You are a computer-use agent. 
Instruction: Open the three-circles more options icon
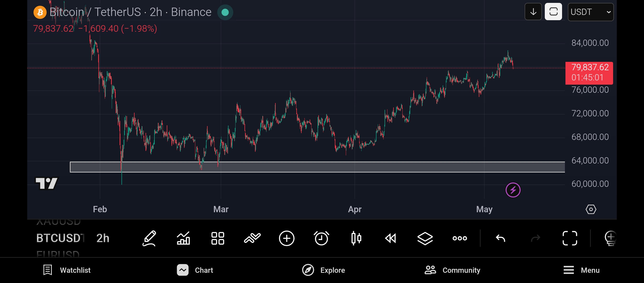(460, 238)
